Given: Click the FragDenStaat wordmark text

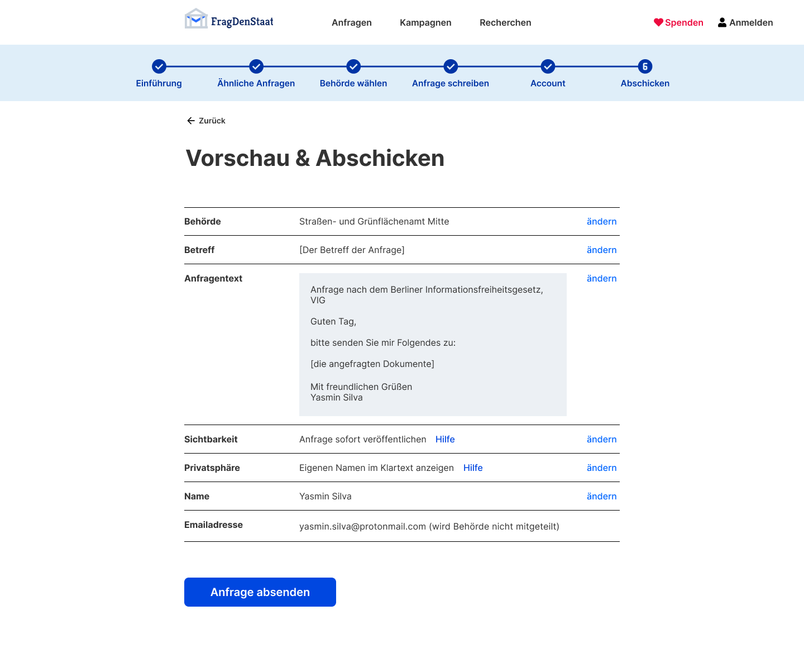Looking at the screenshot, I should [x=242, y=22].
